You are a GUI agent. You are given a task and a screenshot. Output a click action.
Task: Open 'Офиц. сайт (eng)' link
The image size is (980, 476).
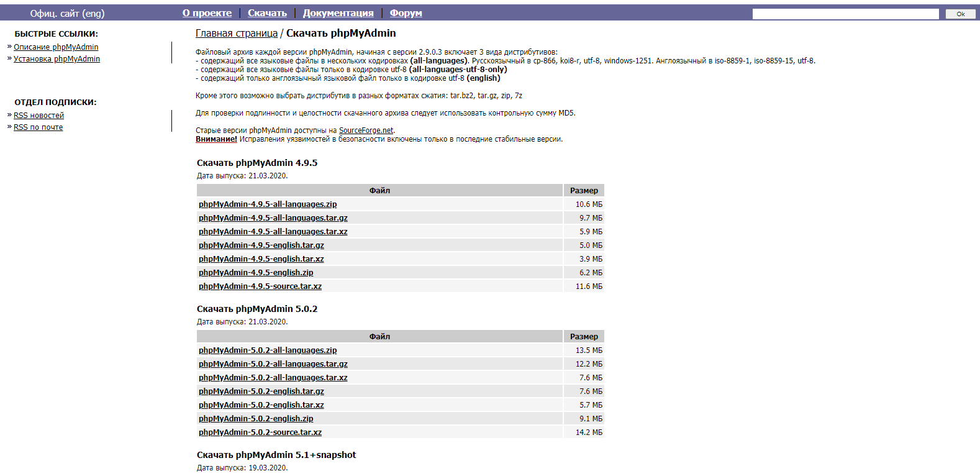[67, 13]
